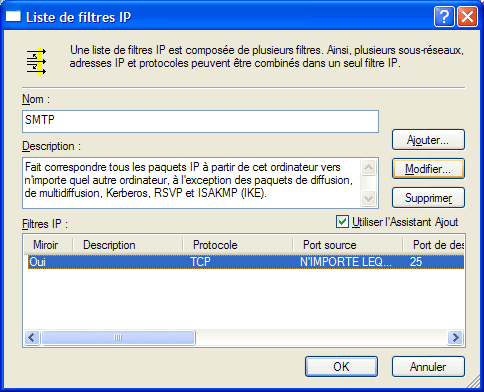Cancel with the Annuler button
The image size is (484, 392).
pos(428,367)
